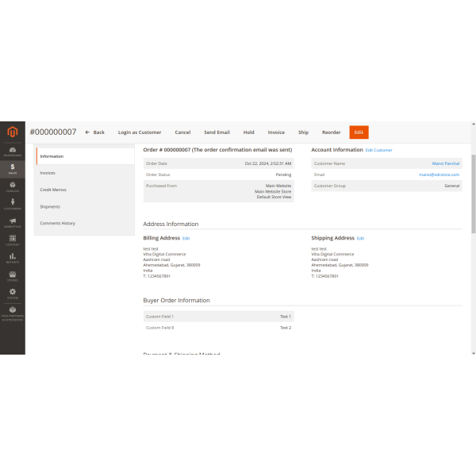Click the orange Edit button
The width and height of the screenshot is (476, 476).
coord(359,132)
